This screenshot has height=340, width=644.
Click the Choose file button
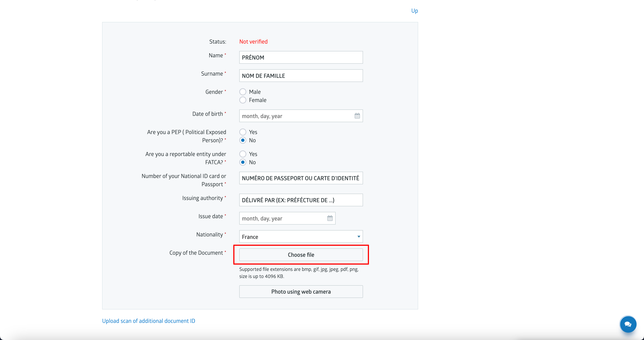coord(301,255)
